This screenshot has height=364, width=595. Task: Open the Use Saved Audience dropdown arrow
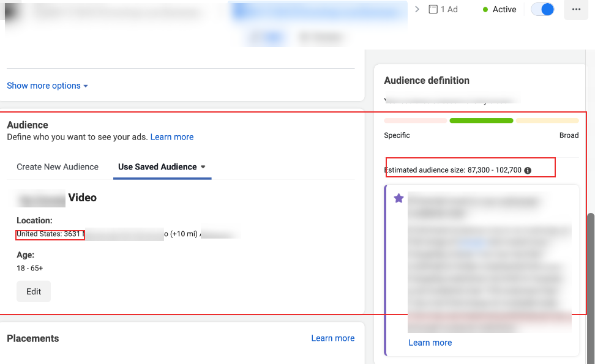coord(203,167)
